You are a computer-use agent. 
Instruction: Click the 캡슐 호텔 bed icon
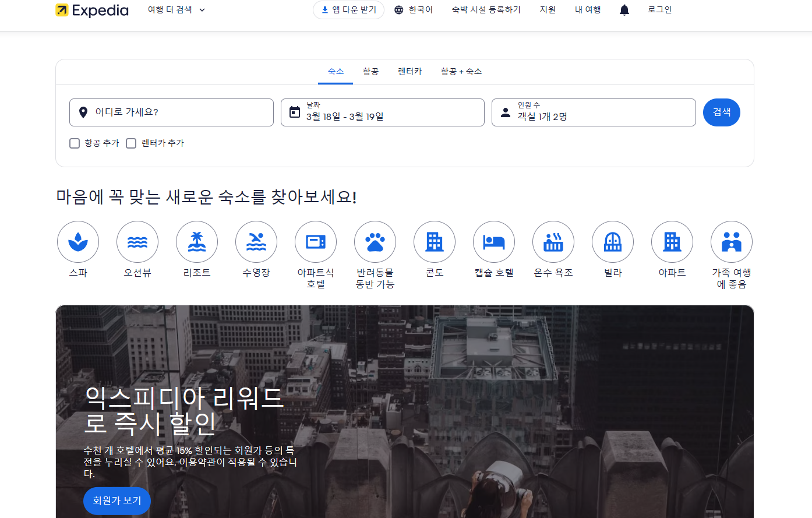494,241
